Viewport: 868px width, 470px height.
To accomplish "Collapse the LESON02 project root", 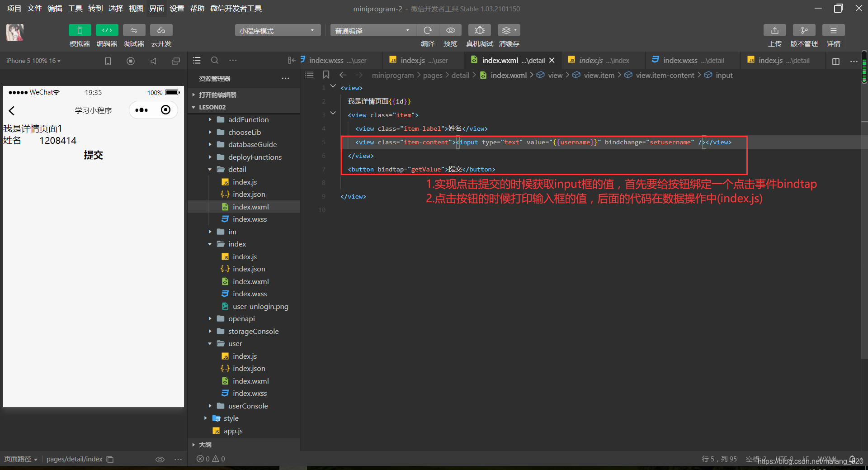I will pos(244,107).
